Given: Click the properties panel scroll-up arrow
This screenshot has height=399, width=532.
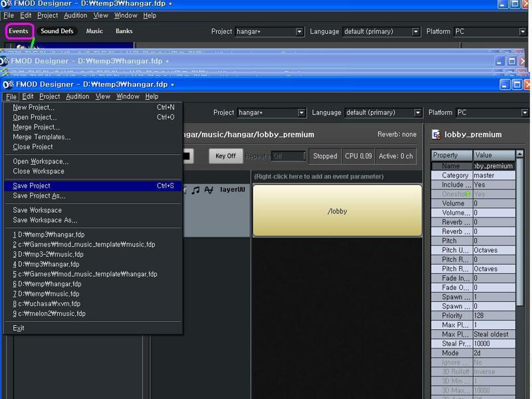Looking at the screenshot, I should (x=520, y=154).
